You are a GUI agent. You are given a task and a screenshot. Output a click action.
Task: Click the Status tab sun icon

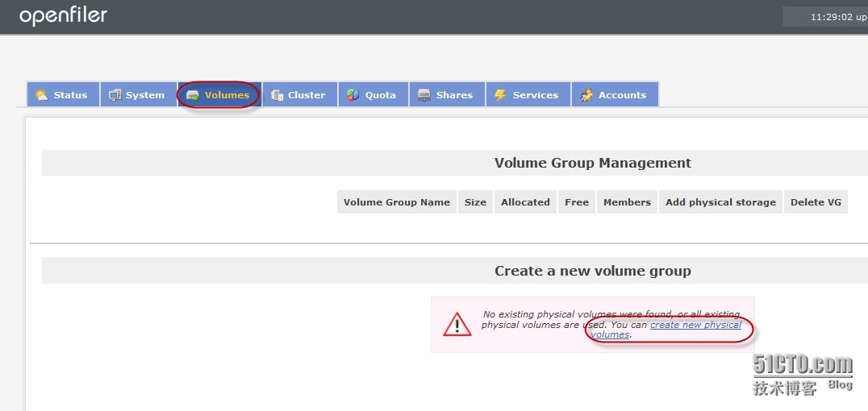point(41,95)
